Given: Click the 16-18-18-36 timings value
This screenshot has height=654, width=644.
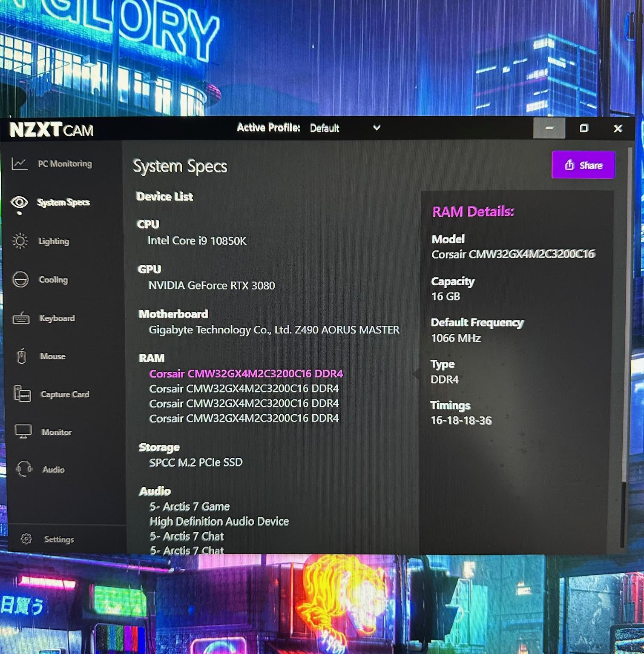Looking at the screenshot, I should pos(461,421).
